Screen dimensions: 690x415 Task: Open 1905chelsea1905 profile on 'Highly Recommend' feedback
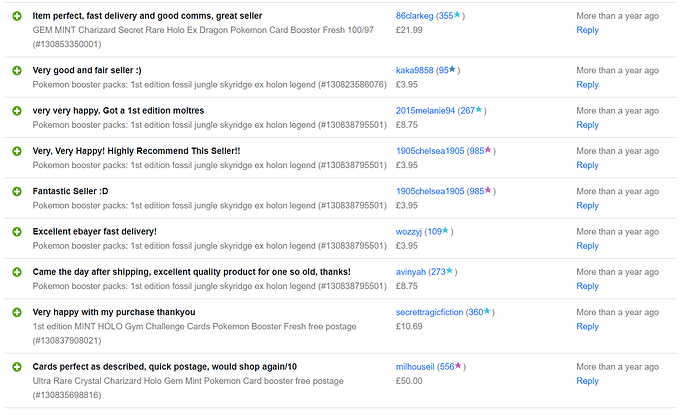coord(430,151)
